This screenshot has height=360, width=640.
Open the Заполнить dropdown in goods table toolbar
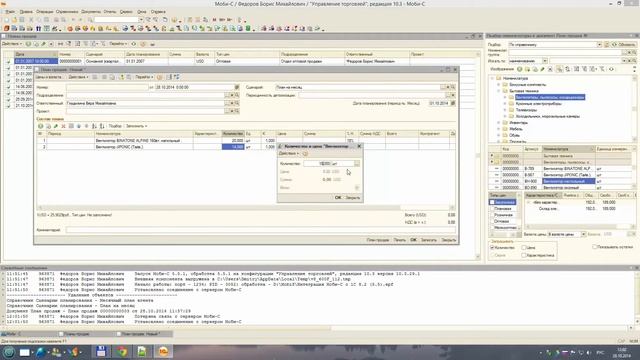(x=137, y=126)
